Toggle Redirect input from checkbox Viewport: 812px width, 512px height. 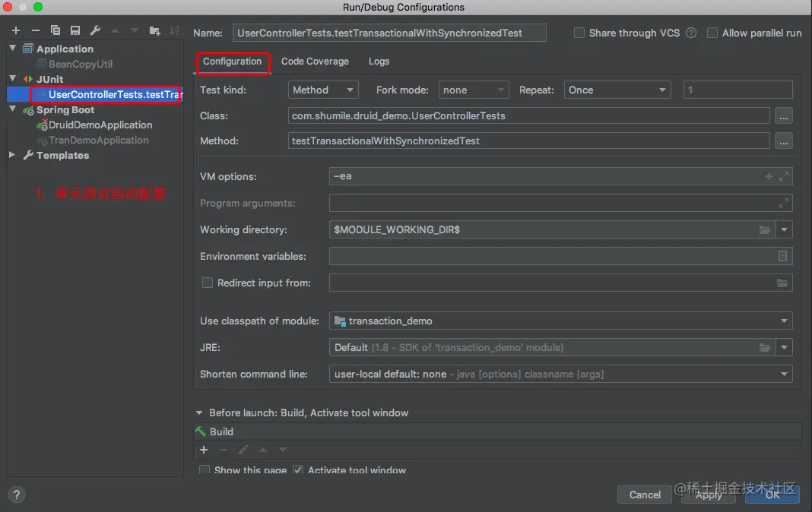point(207,283)
